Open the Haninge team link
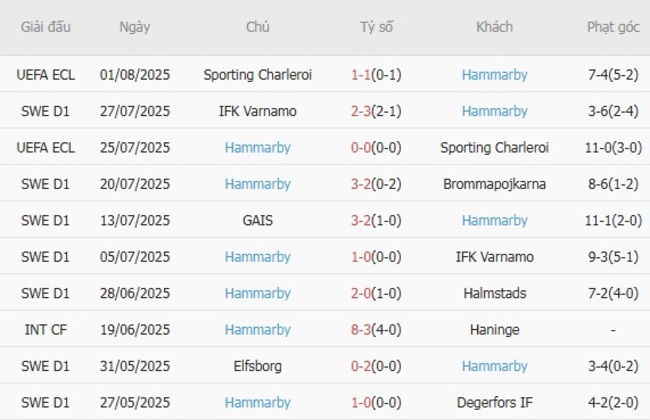Viewport: 650px width, 420px height. tap(494, 330)
